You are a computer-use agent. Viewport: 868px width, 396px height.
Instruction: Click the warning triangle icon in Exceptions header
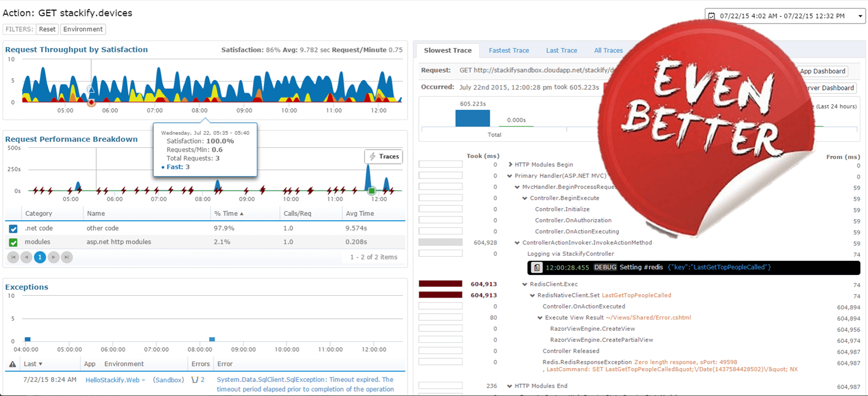pyautogui.click(x=13, y=364)
